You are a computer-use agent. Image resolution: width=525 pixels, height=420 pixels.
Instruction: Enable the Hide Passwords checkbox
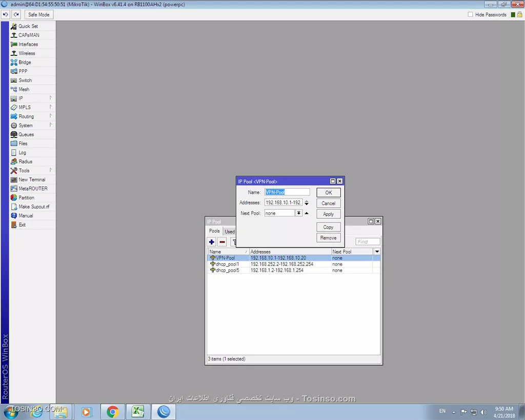point(471,14)
